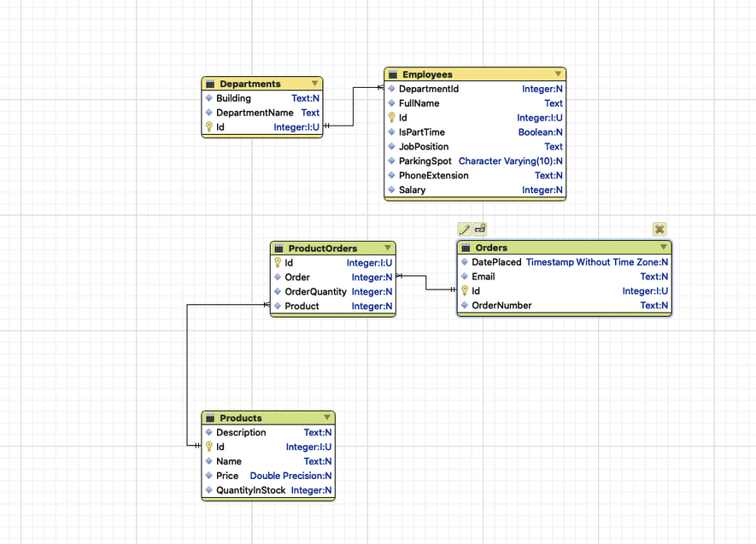Select the Salary column in Employees
This screenshot has width=756, height=544.
click(412, 190)
